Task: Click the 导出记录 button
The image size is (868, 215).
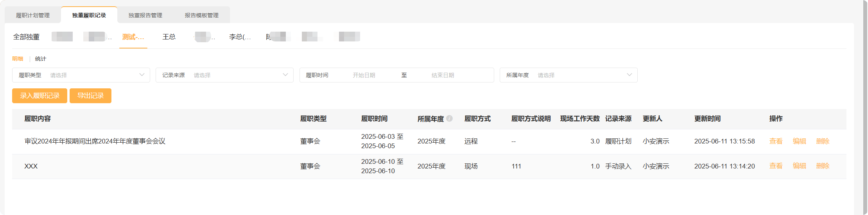Action: [x=90, y=96]
